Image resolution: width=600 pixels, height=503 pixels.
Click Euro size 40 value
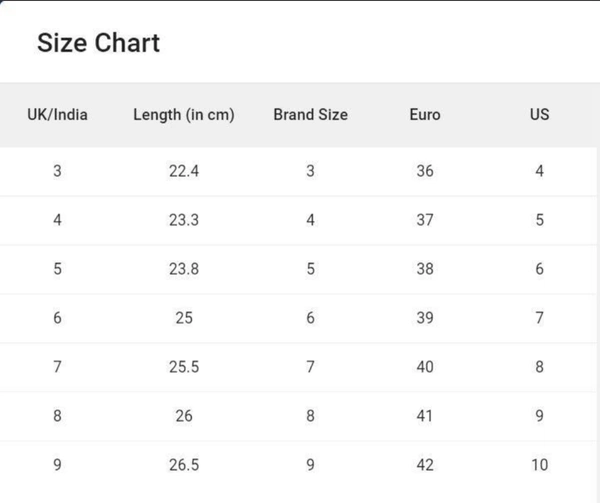(x=425, y=367)
